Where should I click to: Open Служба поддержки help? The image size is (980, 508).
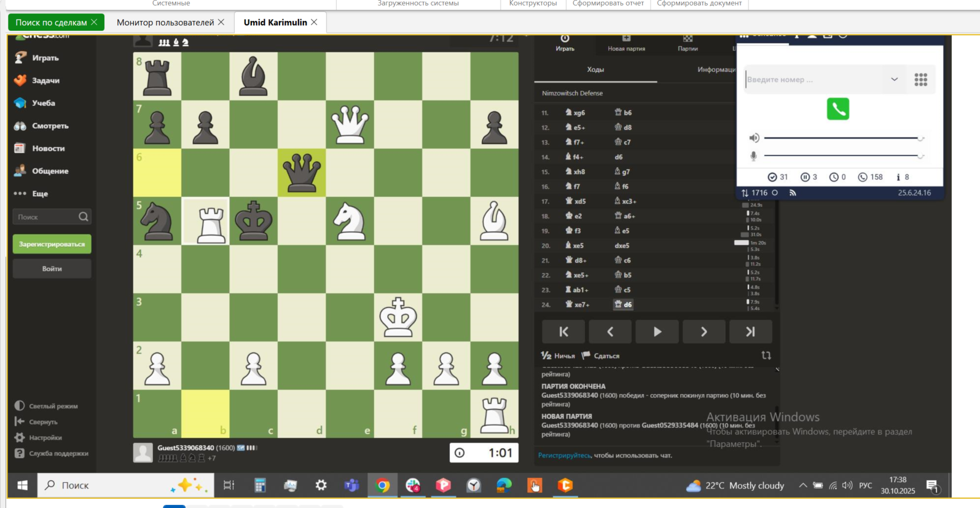click(52, 453)
